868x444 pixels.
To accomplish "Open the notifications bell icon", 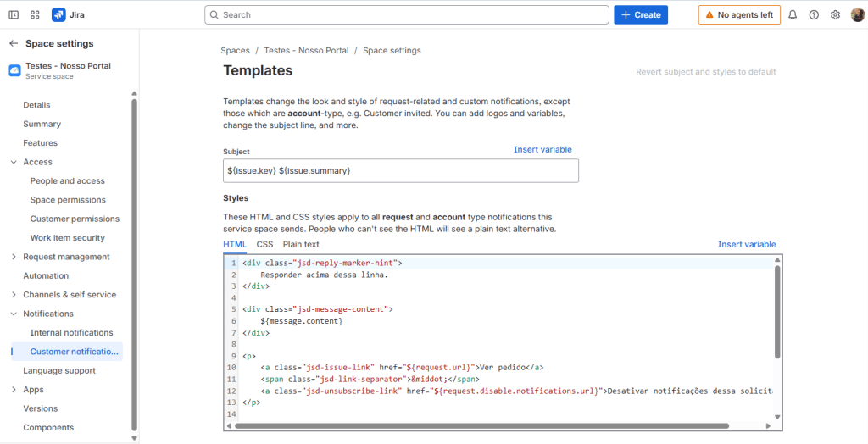I will click(x=793, y=14).
